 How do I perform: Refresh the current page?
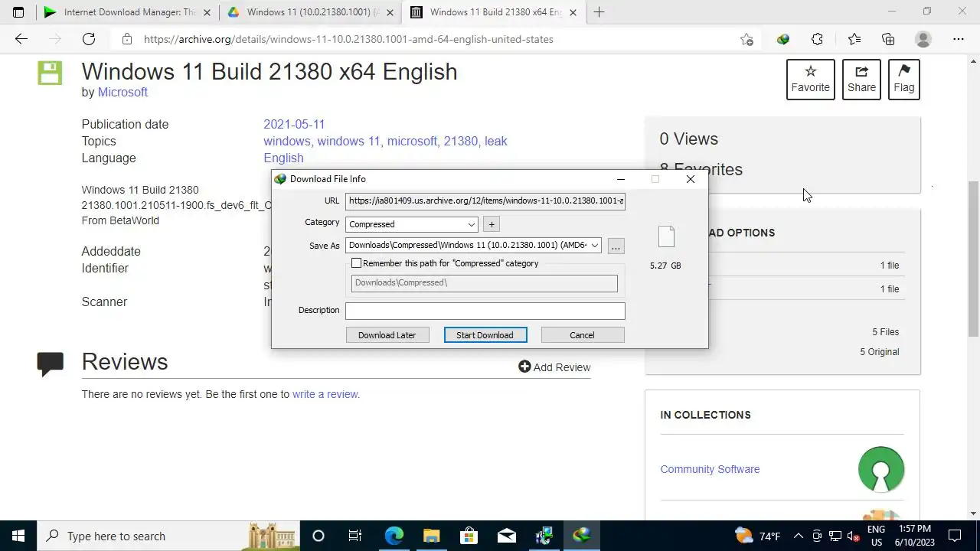(89, 39)
